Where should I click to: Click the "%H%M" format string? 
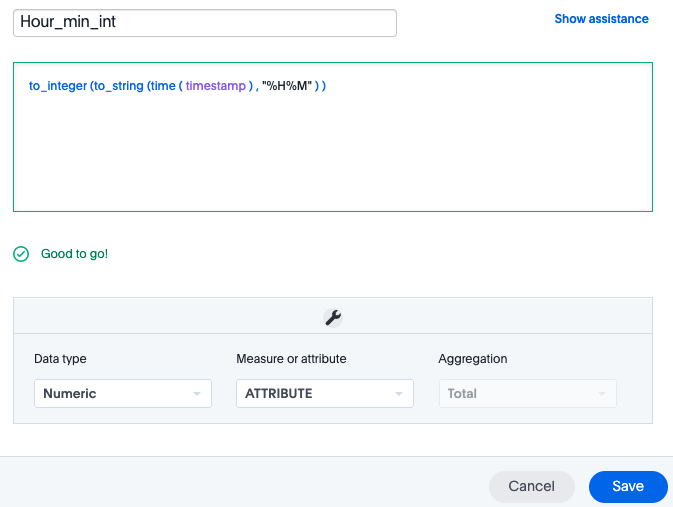(x=289, y=86)
